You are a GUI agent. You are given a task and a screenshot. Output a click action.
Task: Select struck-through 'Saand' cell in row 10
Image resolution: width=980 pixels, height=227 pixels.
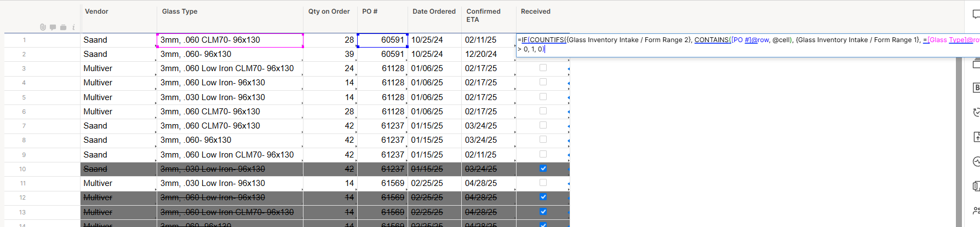[118, 169]
